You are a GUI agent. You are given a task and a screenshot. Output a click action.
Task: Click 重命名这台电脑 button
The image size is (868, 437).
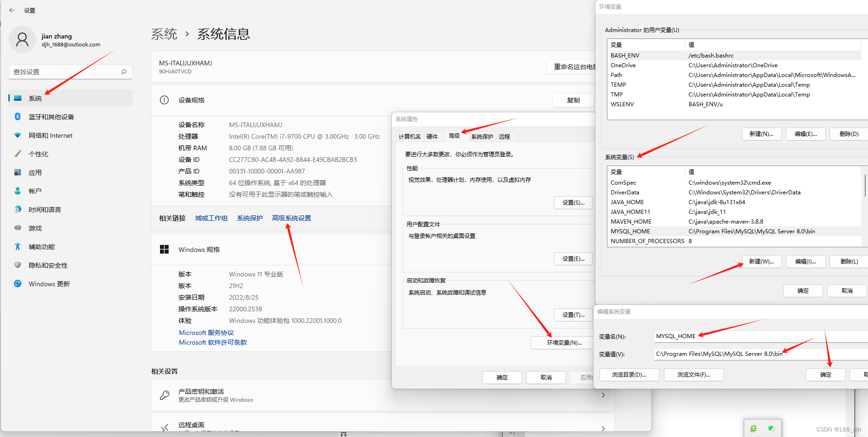[x=572, y=67]
